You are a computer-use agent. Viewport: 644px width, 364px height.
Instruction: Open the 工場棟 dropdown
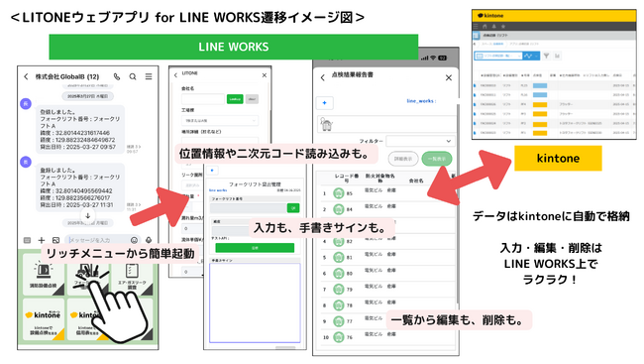coord(220,121)
